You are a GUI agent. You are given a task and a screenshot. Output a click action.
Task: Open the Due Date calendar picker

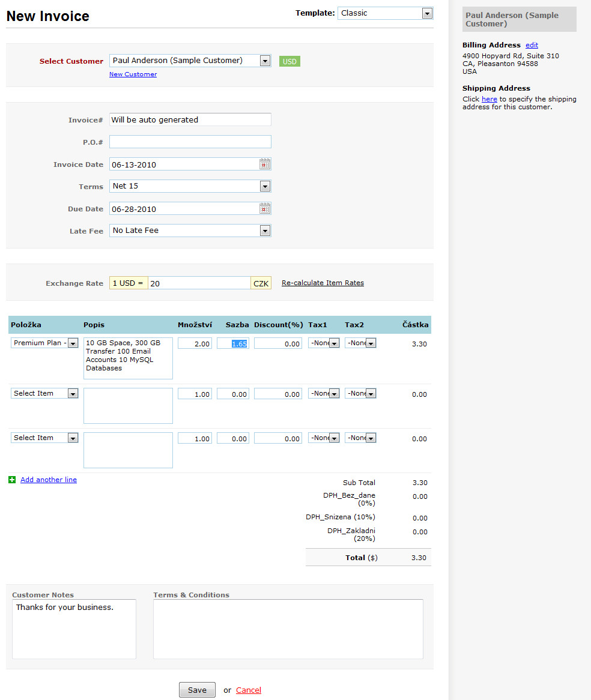265,209
